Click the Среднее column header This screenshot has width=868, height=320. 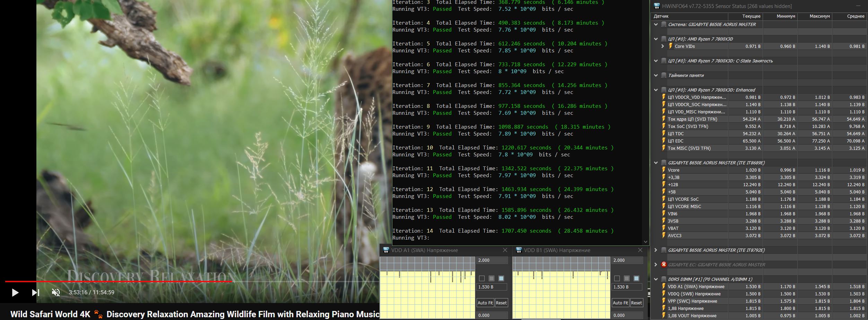pos(849,16)
